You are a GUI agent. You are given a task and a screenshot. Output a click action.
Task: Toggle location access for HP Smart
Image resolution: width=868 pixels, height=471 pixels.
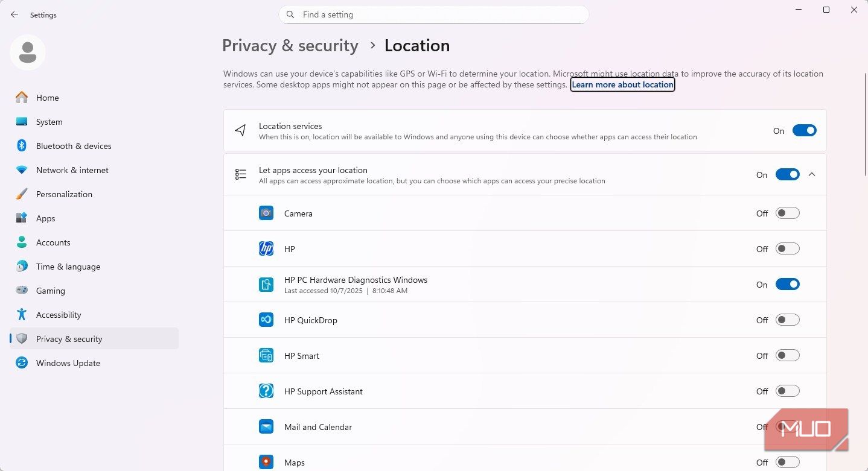tap(787, 356)
